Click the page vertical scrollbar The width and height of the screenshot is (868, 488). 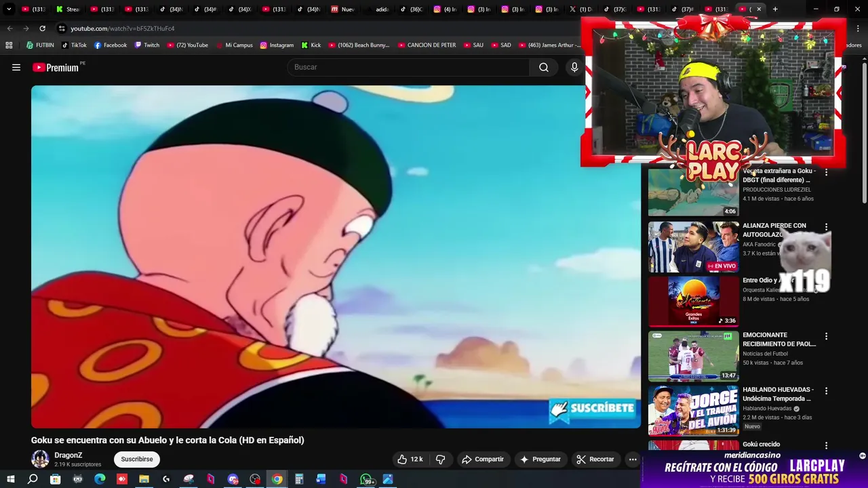click(864, 132)
